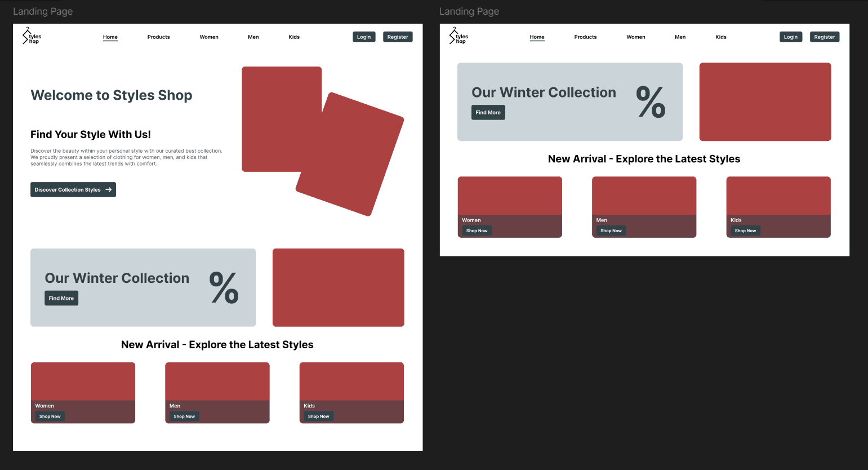Click Find More in the Winter Collection banner

pos(61,298)
